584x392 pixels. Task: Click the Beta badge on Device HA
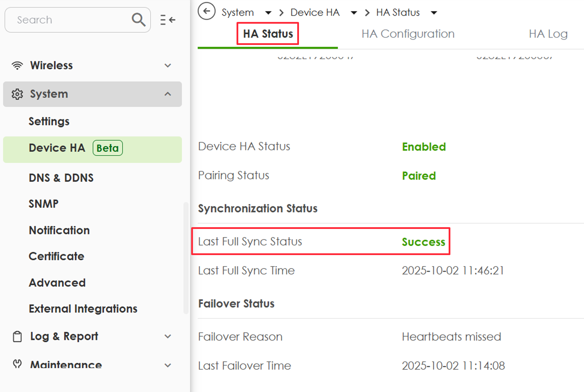point(107,148)
